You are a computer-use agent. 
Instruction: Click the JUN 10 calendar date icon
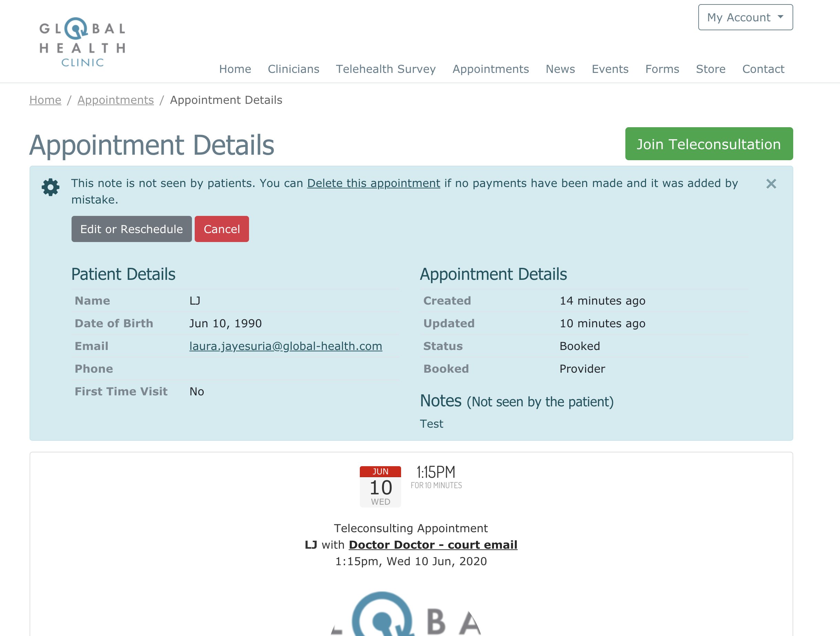coord(380,486)
